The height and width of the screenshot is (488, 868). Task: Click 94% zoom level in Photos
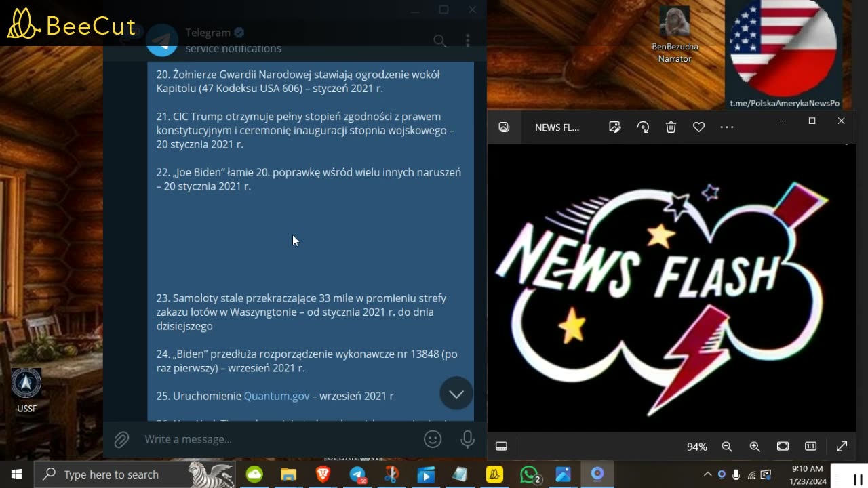(x=697, y=447)
